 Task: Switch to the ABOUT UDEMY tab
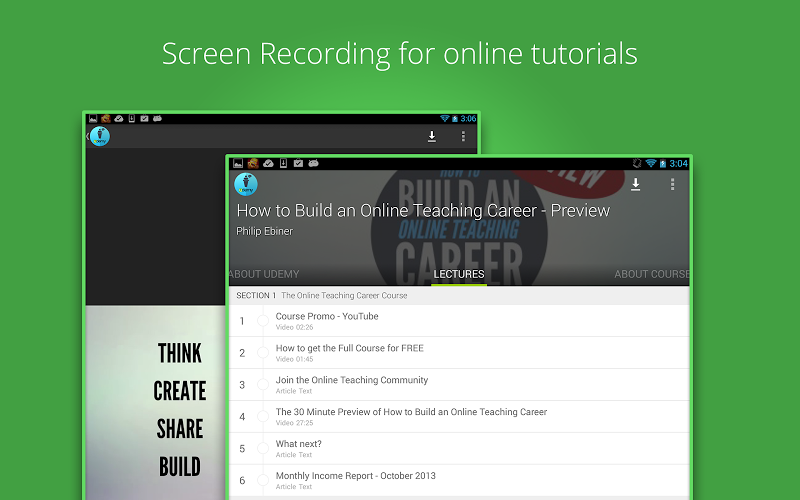(265, 274)
